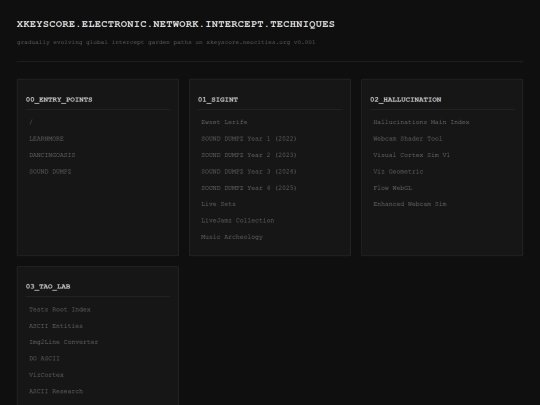Open SOUND DUMPZ Year 2 (2023)
This screenshot has height=405, width=540.
tap(249, 155)
